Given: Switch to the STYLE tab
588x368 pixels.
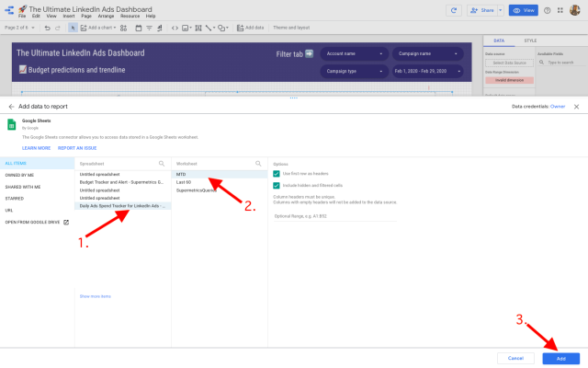Looking at the screenshot, I should tap(530, 40).
